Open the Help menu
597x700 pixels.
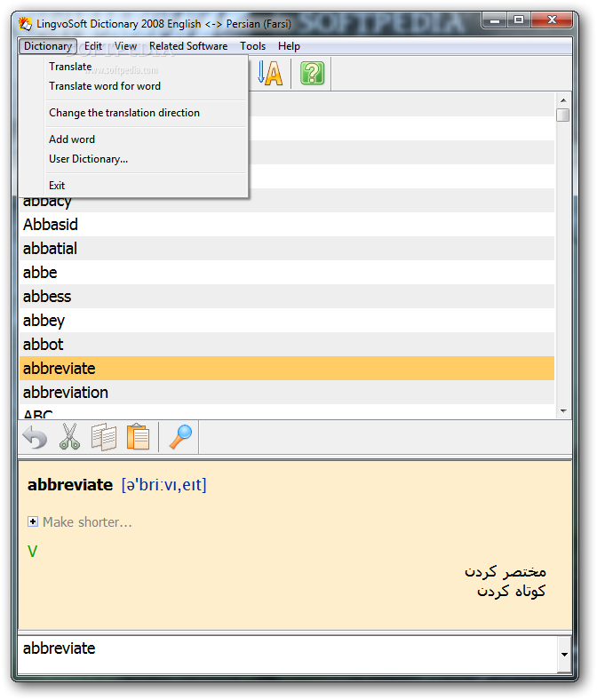(289, 46)
